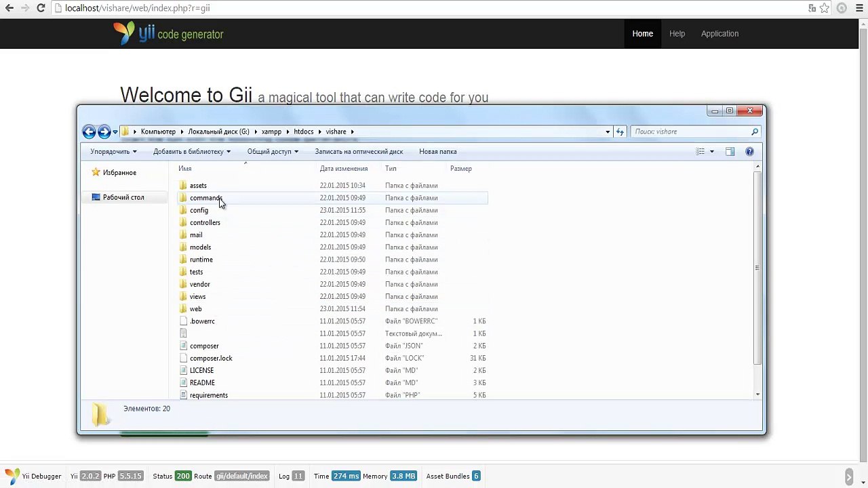The height and width of the screenshot is (488, 868).
Task: Click the Рабочий стол desktop icon
Action: (96, 197)
